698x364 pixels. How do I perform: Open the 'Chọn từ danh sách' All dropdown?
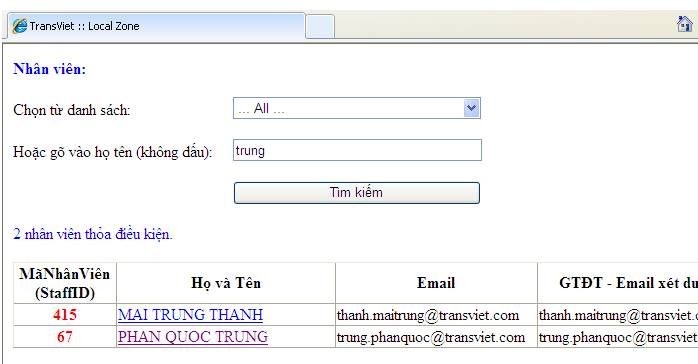pos(357,108)
